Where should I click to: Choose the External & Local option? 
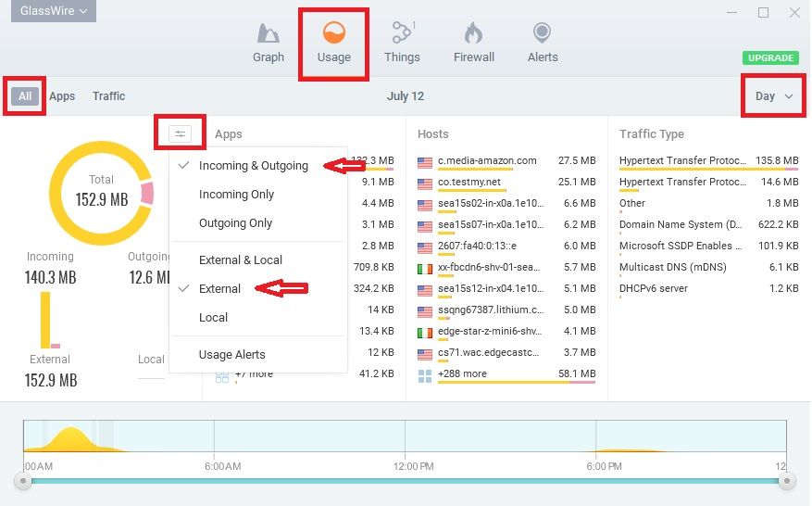click(x=240, y=260)
